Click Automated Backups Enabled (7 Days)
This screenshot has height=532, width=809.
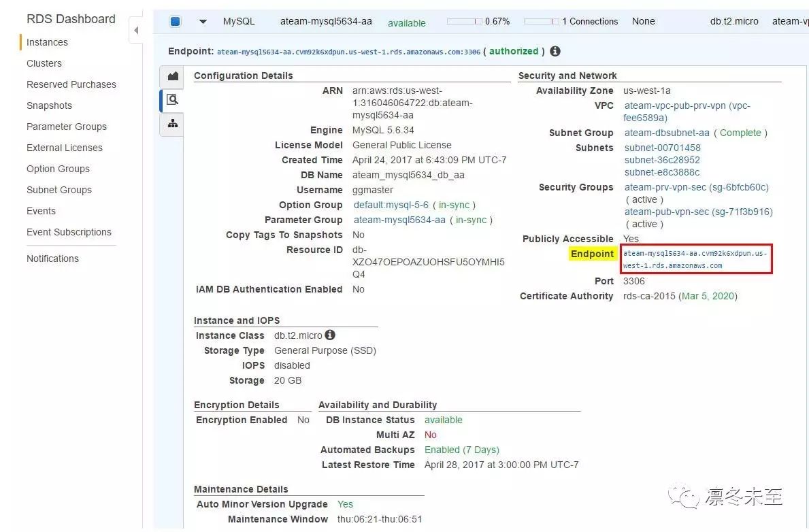click(462, 450)
